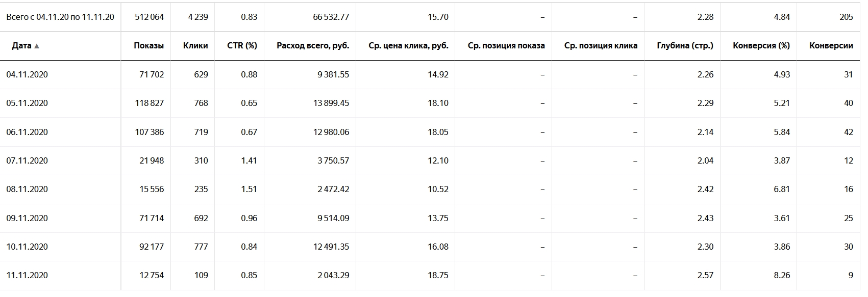This screenshot has height=297, width=868.
Task: Click the Конверсии column header
Action: pos(831,45)
